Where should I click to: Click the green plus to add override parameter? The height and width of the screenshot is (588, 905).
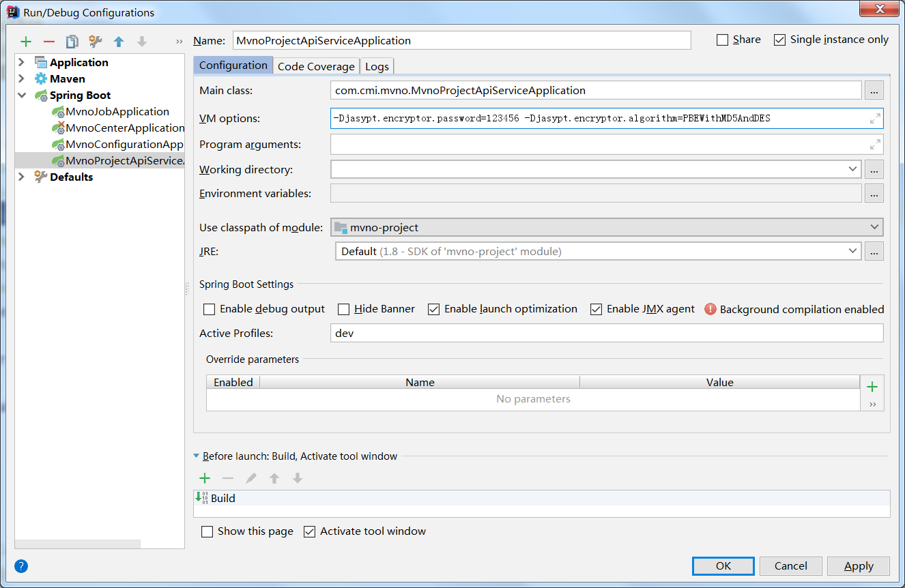872,387
